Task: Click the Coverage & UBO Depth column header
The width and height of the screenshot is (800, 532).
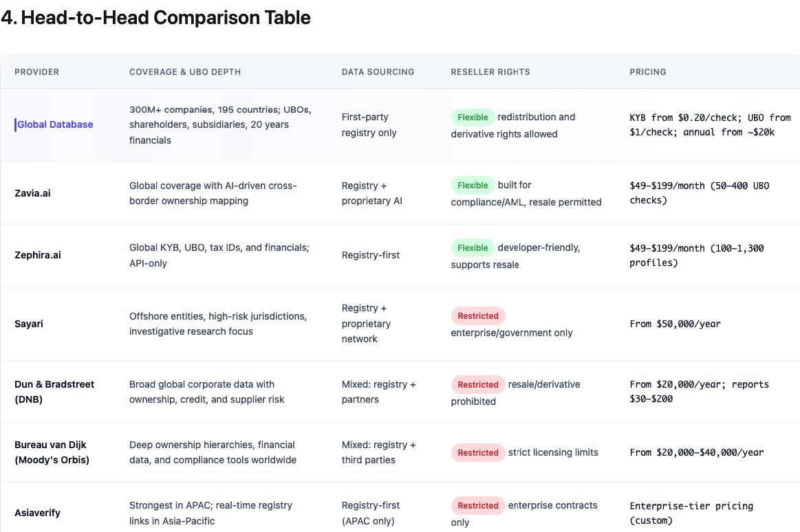Action: [185, 72]
